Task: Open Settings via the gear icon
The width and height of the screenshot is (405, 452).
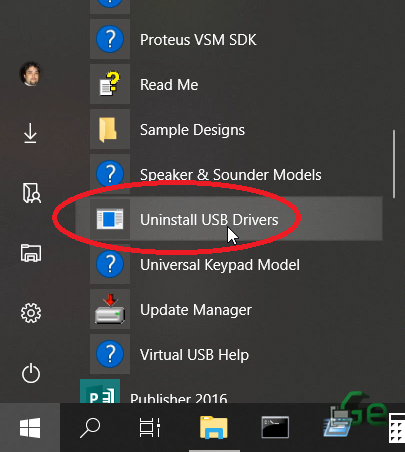Action: click(31, 313)
